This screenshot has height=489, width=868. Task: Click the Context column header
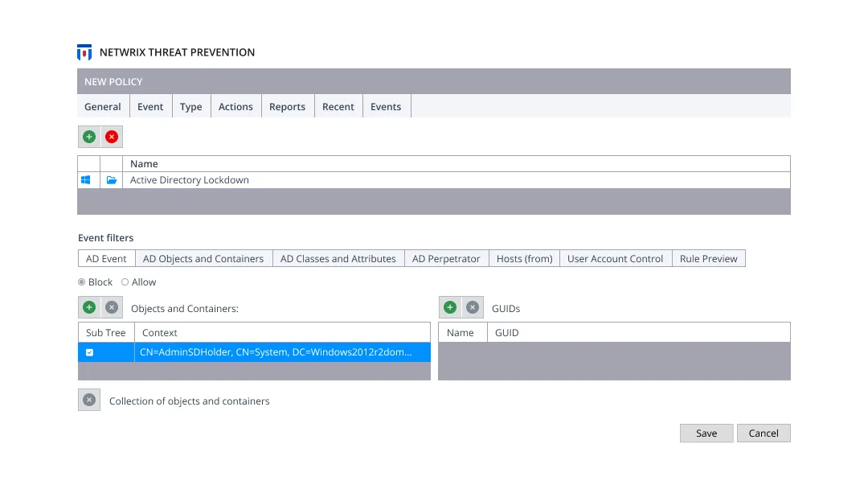click(x=282, y=332)
